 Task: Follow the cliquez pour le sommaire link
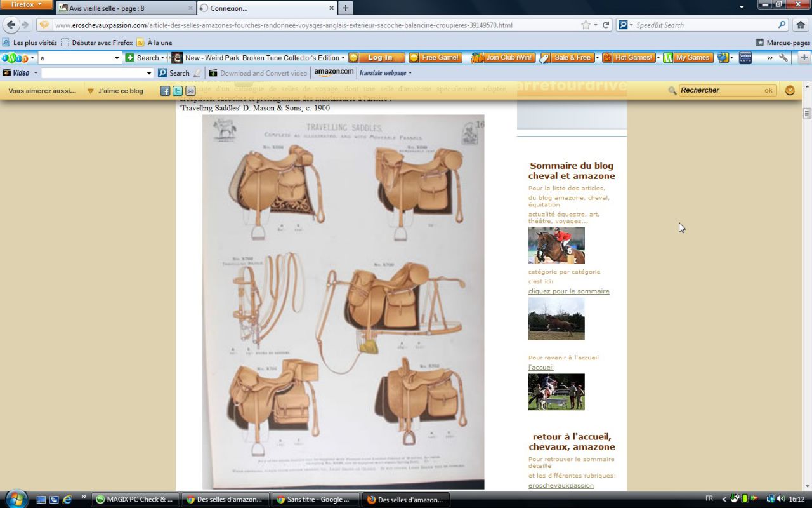(568, 291)
